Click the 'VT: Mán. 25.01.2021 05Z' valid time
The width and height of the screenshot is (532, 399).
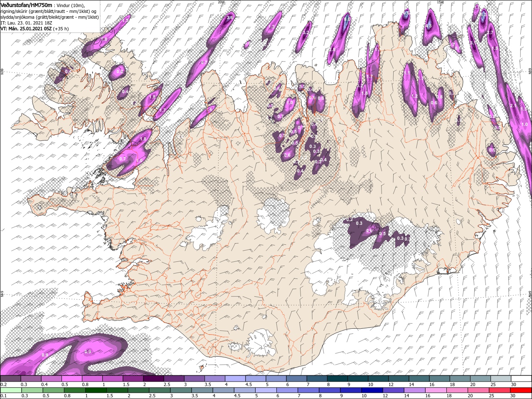tap(26, 29)
